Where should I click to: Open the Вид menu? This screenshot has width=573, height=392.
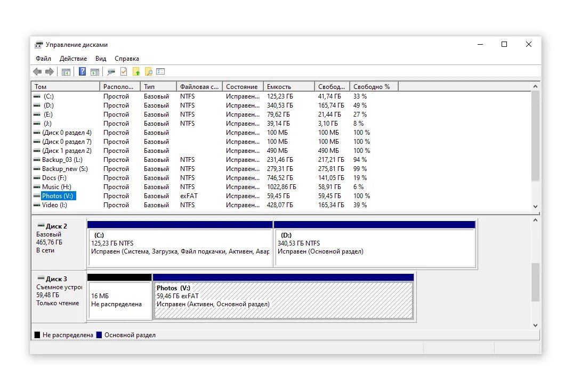point(101,59)
